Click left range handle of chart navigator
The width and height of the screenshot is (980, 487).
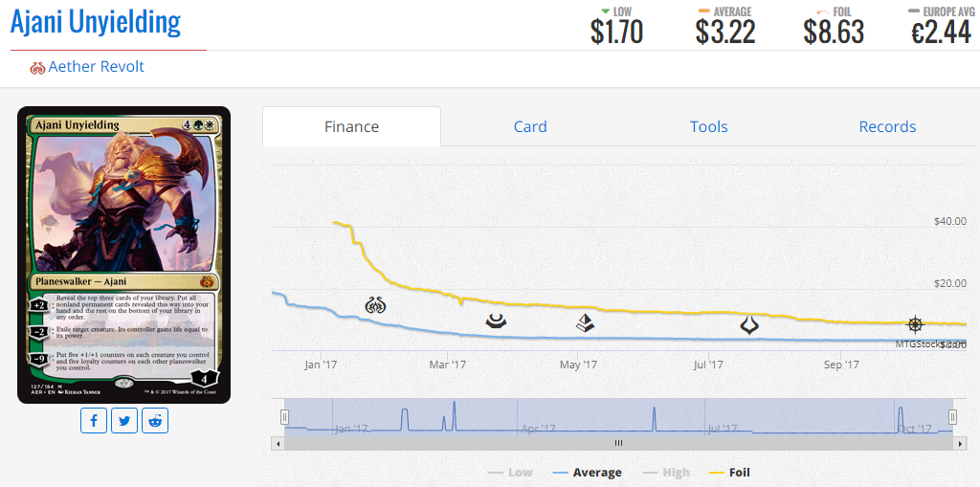click(x=284, y=417)
